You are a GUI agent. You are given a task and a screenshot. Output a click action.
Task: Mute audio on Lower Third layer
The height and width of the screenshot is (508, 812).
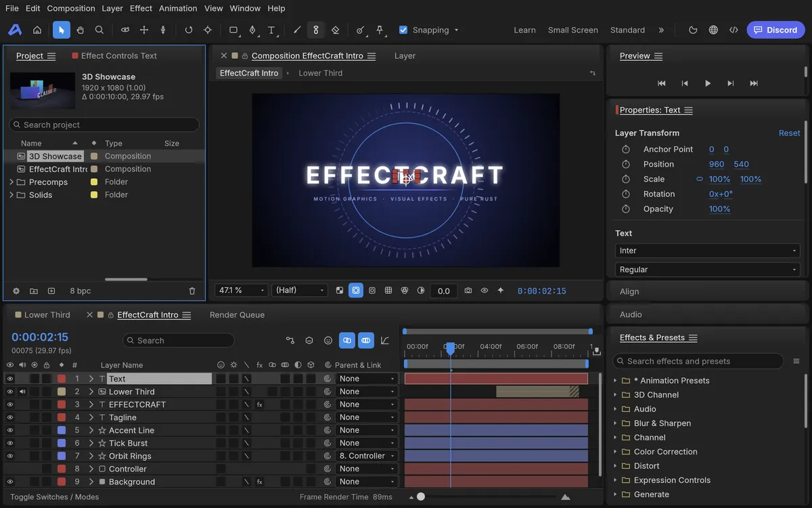(22, 391)
